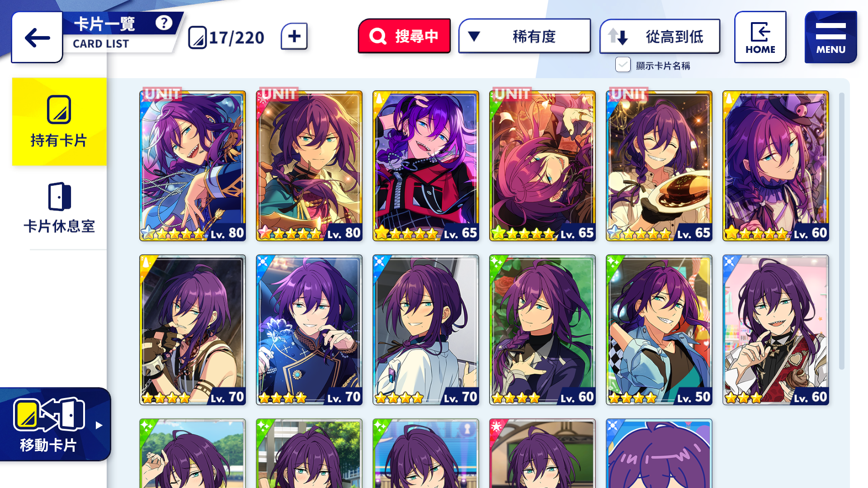Select the Lv. 65 omelette rice card
The width and height of the screenshot is (868, 488).
pyautogui.click(x=659, y=166)
